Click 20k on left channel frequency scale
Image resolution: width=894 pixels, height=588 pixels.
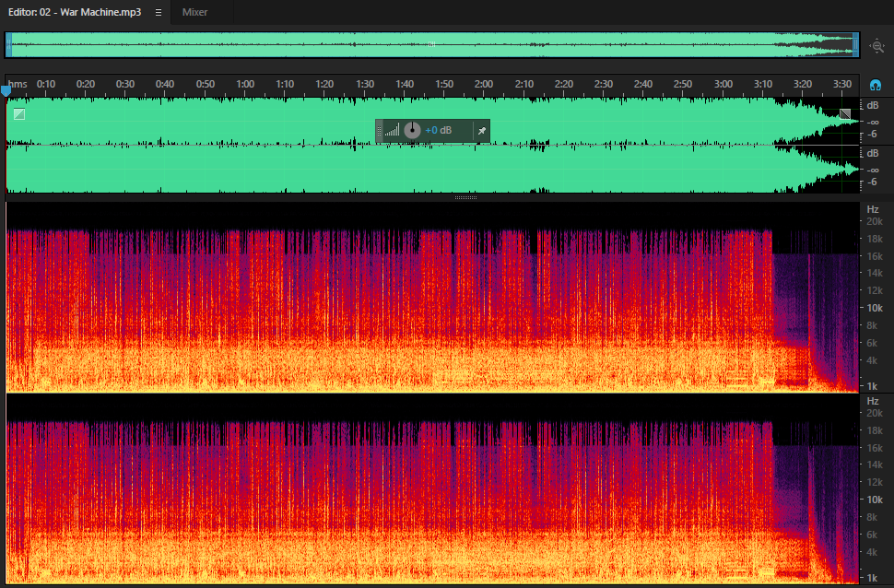875,221
